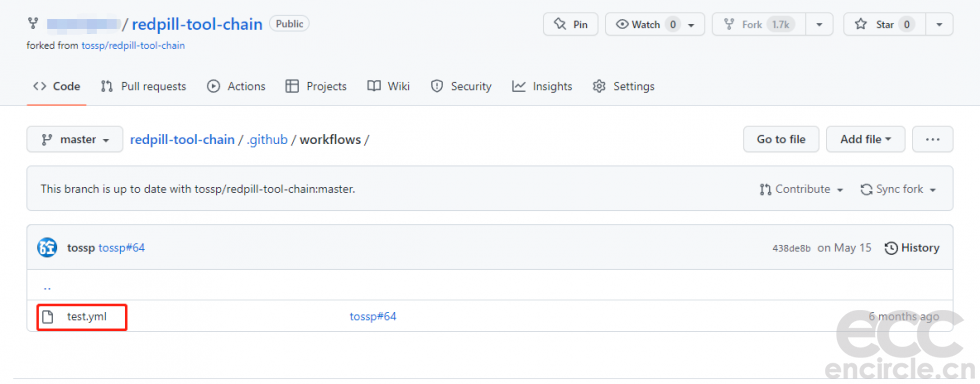
Task: Go up to parent directory (..)
Action: [x=47, y=287]
